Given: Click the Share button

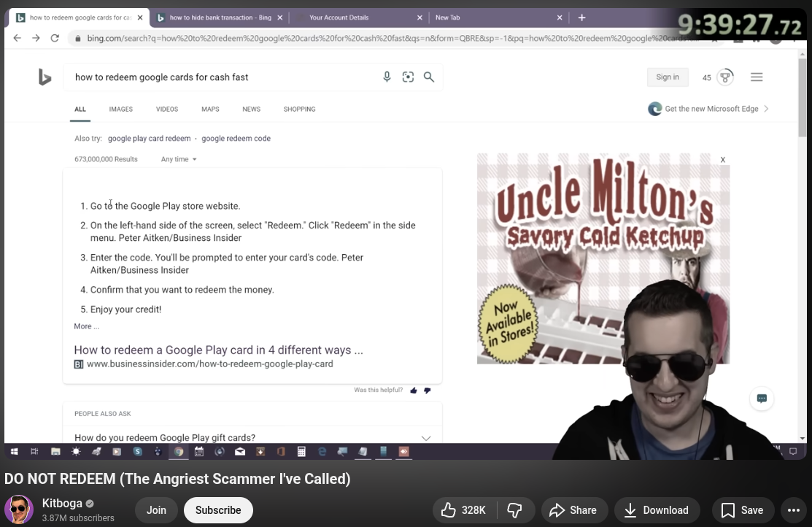Looking at the screenshot, I should pyautogui.click(x=573, y=510).
